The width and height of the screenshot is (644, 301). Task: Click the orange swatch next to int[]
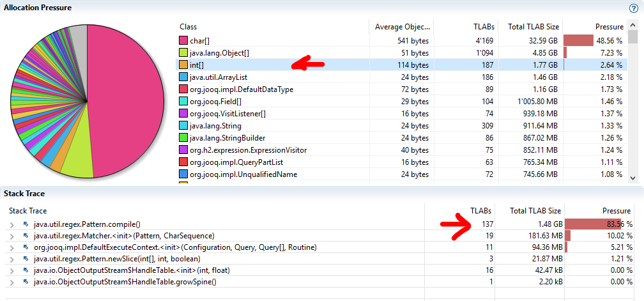click(x=183, y=65)
